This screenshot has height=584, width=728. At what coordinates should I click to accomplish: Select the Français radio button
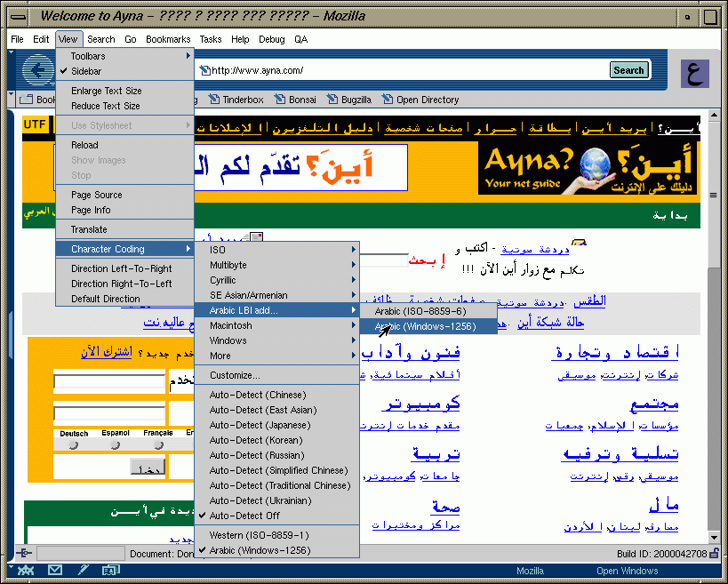pos(158,445)
